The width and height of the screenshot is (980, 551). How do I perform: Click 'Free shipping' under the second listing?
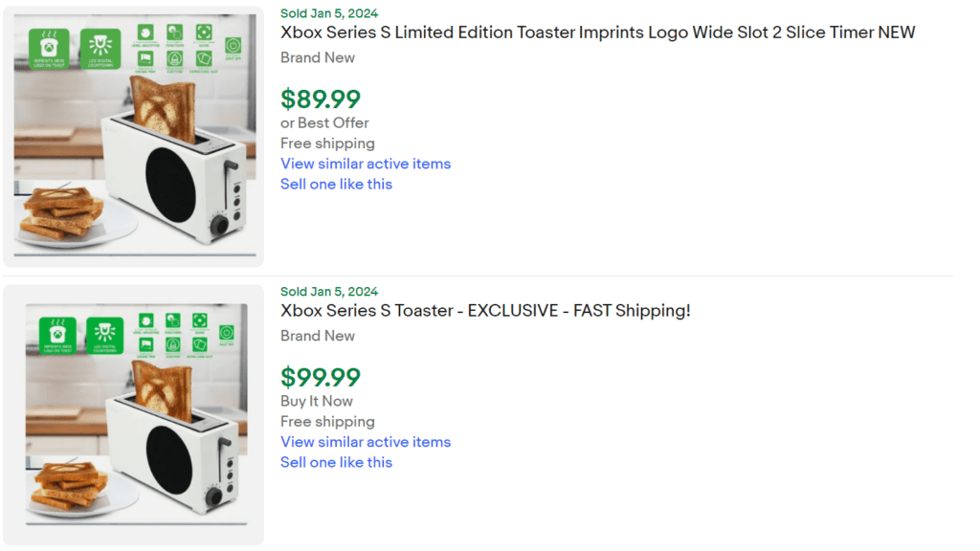coord(327,421)
